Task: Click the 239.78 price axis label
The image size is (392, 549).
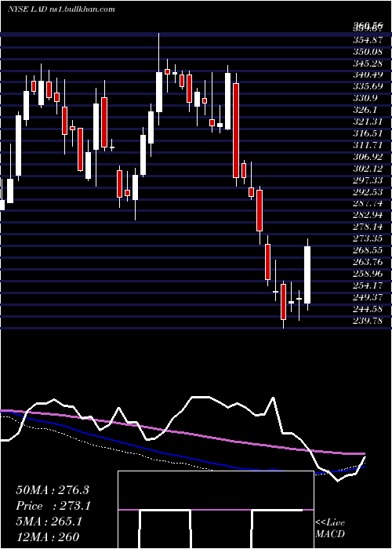Action: coord(368,321)
